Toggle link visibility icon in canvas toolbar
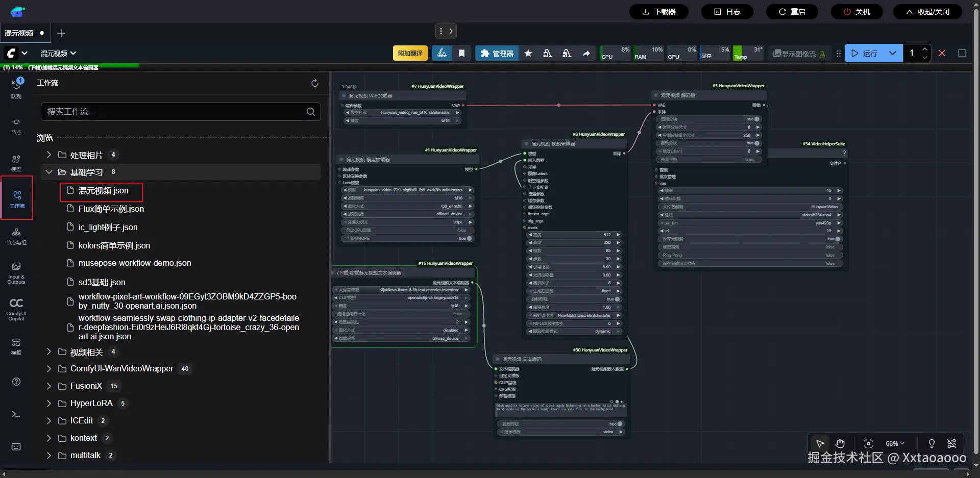This screenshot has width=980, height=478. 952,443
